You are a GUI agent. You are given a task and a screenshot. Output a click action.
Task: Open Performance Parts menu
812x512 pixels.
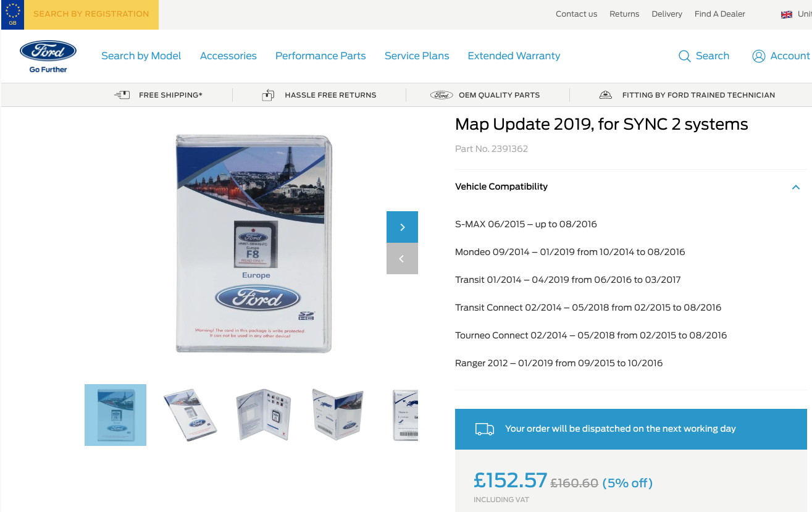(x=320, y=56)
